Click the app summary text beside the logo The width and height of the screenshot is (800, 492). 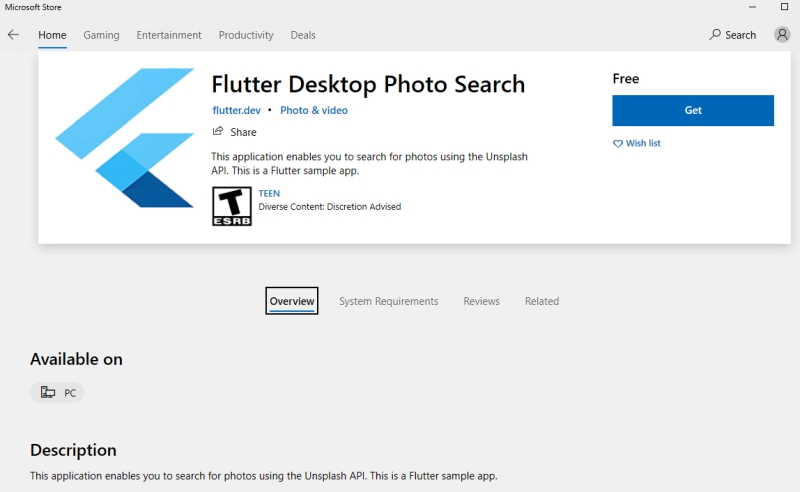tap(369, 163)
